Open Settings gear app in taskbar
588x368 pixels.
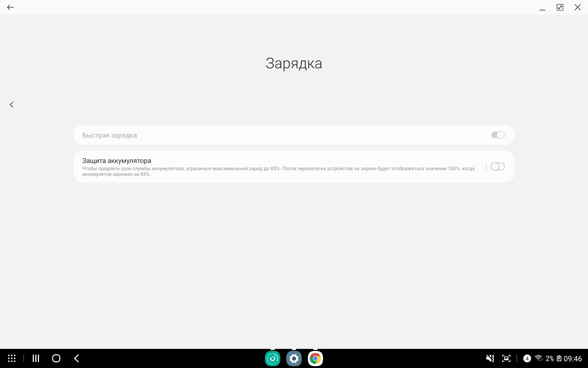click(294, 358)
